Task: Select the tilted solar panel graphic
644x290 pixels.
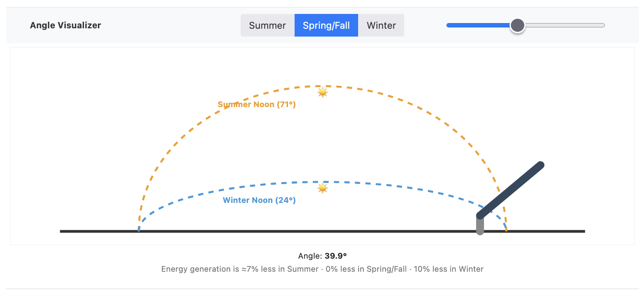Action: [510, 189]
